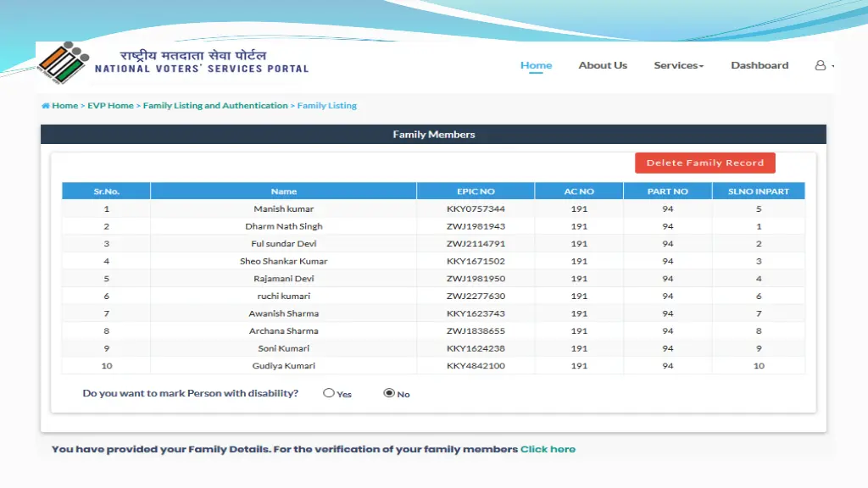Click EPIC number KKY1623743
The image size is (868, 488).
[x=476, y=313]
